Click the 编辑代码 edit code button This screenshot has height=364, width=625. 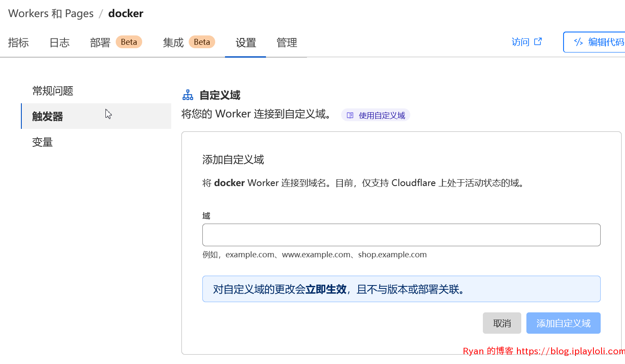[x=594, y=42]
